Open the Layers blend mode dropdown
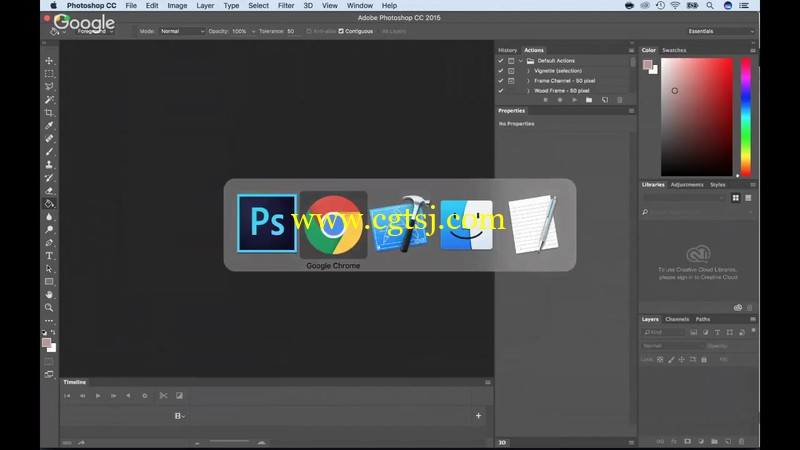800x450 pixels. [x=671, y=346]
